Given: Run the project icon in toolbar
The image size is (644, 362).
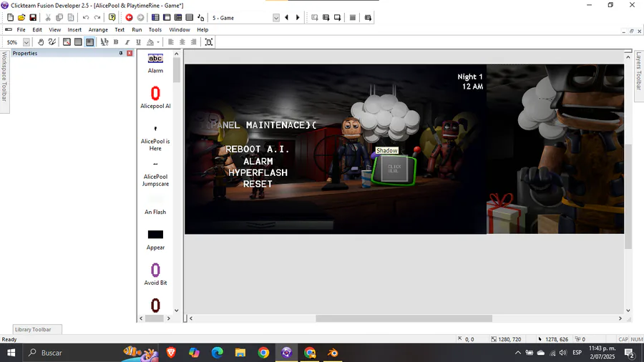Looking at the screenshot, I should [314, 18].
